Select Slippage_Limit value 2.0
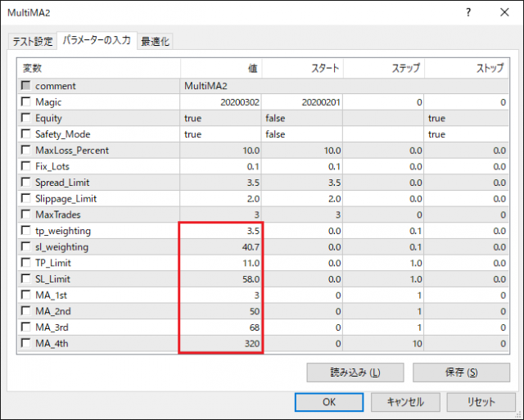The image size is (524, 420). coord(220,198)
